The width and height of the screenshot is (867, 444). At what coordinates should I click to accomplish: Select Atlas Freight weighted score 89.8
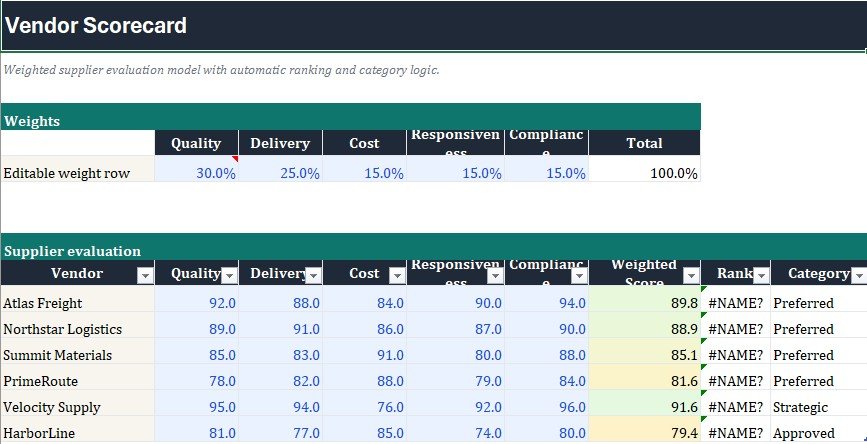(645, 299)
